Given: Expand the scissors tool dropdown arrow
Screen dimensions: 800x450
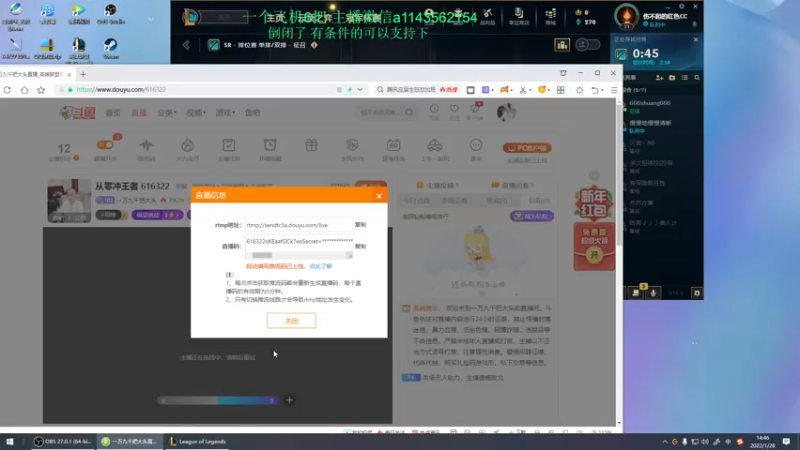Looking at the screenshot, I should click(x=529, y=90).
